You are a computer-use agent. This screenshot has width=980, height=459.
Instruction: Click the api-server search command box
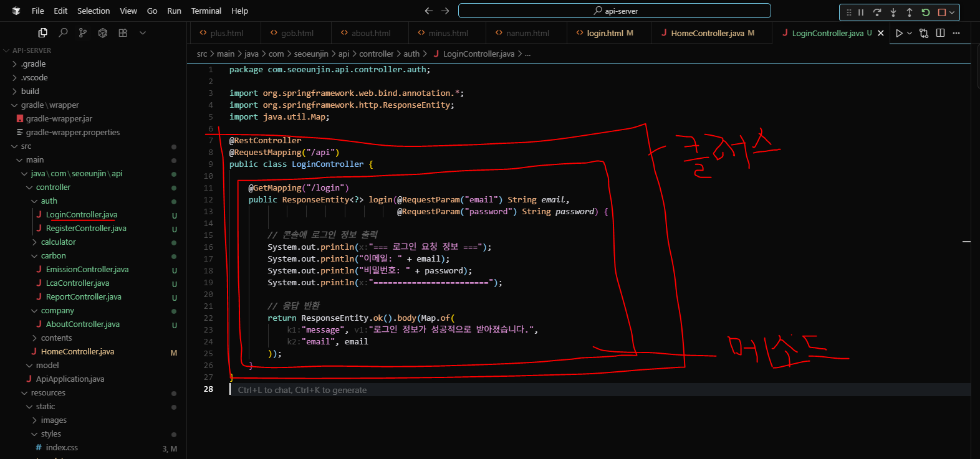coord(615,11)
